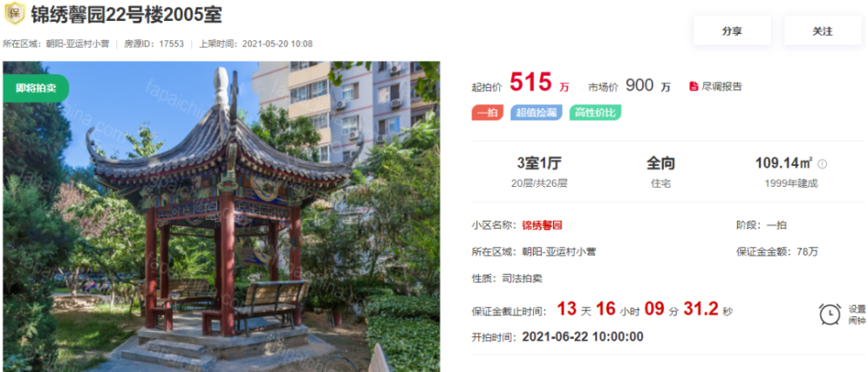Click the 开拍时间 2021-06-22 date

click(x=583, y=336)
